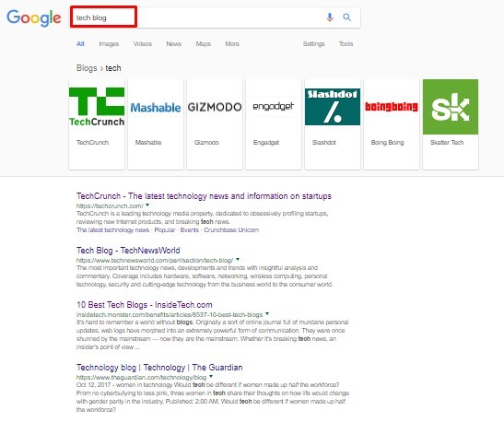The height and width of the screenshot is (422, 504).
Task: Expand the dropdown arrow next to techcrunch.com URL
Action: tap(147, 205)
